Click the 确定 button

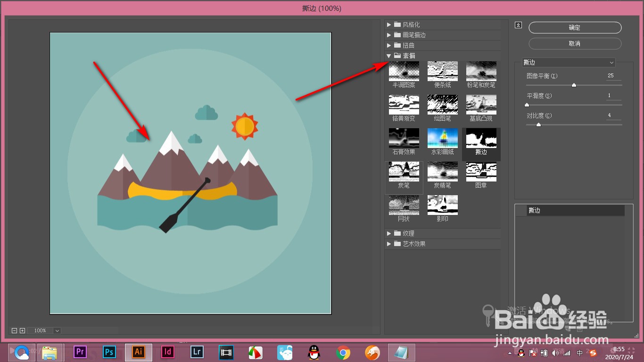(575, 27)
